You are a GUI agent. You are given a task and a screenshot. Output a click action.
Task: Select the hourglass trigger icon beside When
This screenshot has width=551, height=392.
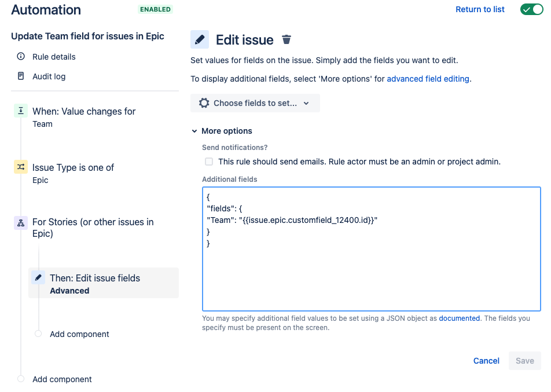20,110
